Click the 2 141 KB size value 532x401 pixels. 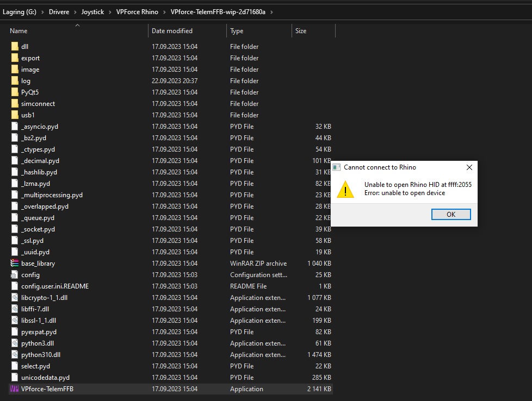[319, 389]
